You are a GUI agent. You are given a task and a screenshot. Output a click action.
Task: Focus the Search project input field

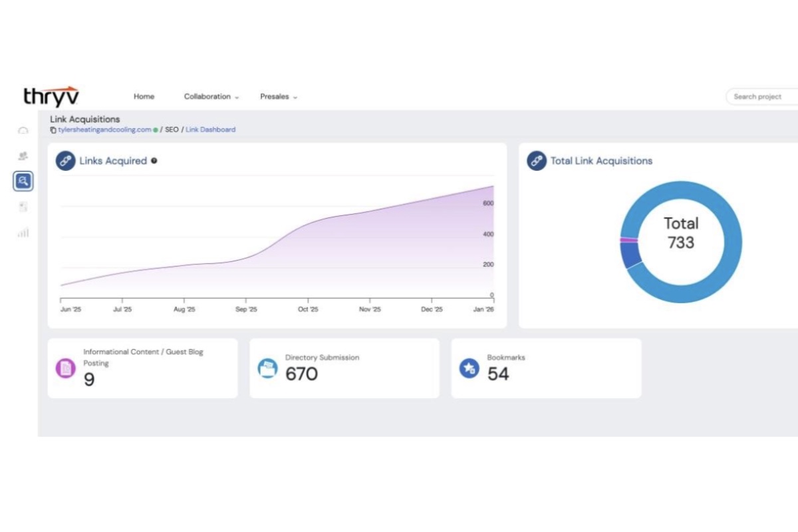coord(761,96)
